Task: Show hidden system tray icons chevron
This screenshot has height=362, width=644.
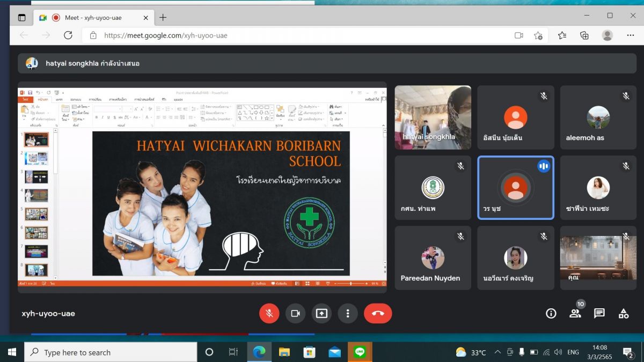Action: [497, 352]
